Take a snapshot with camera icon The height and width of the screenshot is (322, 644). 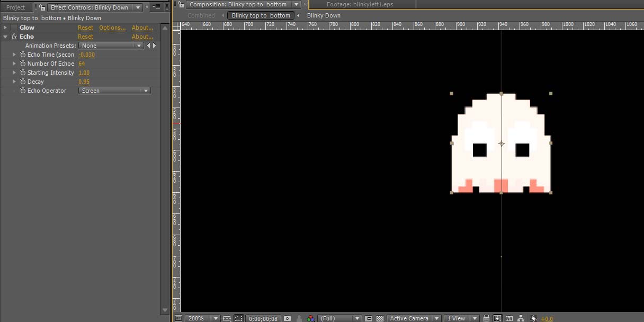pos(287,318)
